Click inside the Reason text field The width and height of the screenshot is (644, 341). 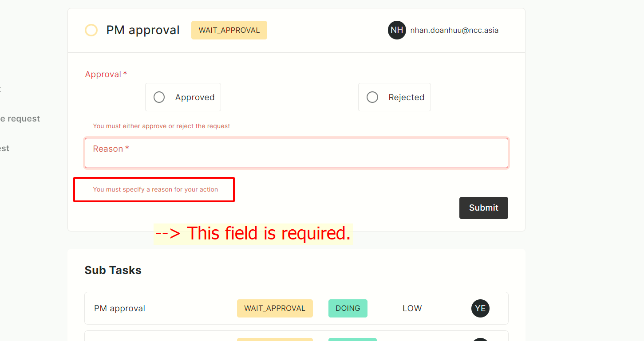tap(296, 153)
